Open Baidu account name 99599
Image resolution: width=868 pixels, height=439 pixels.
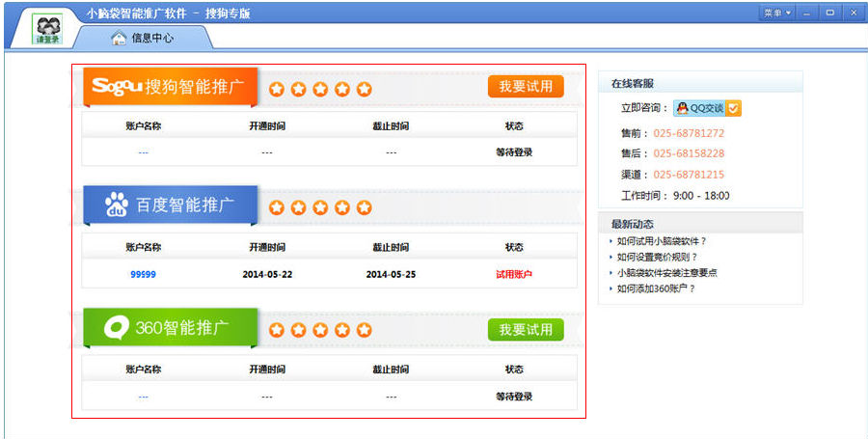click(144, 274)
